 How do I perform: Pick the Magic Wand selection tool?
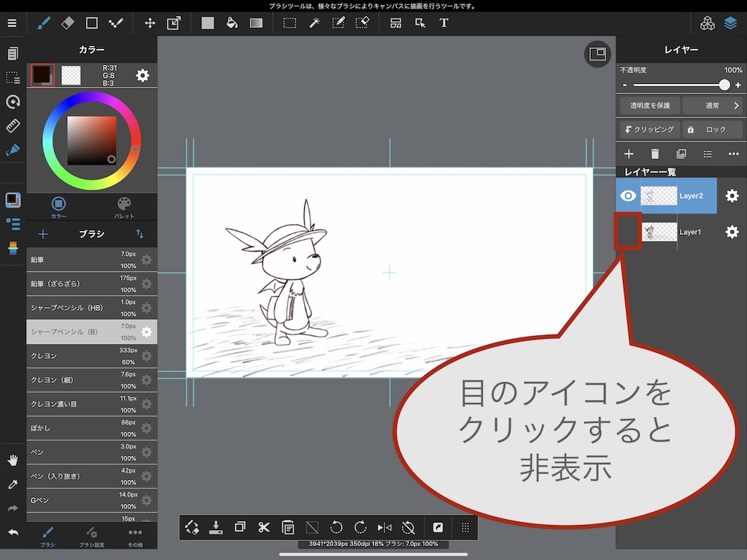pos(314,23)
